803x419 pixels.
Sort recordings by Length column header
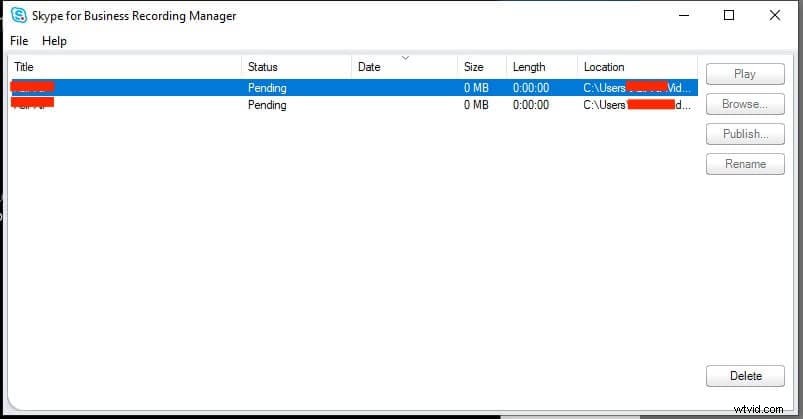(542, 67)
